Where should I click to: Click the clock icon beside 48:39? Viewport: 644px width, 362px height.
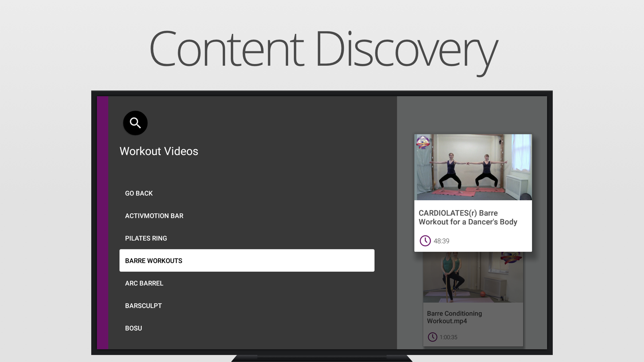tap(425, 241)
